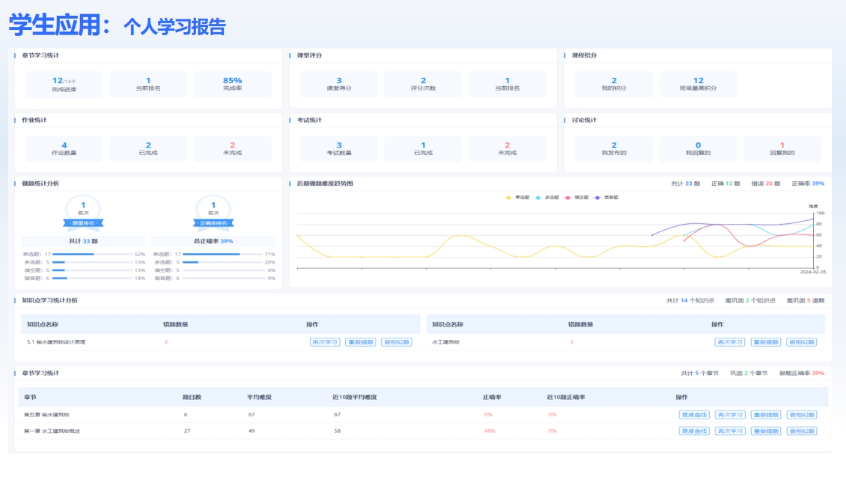Select the 我发布的 2 stat card

(x=614, y=149)
